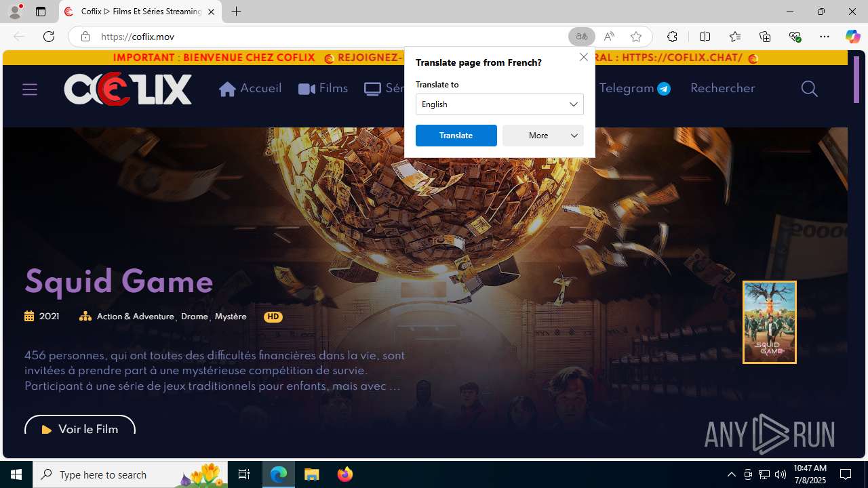Click the address bar URL
Screen dimensions: 868x488
(138, 37)
